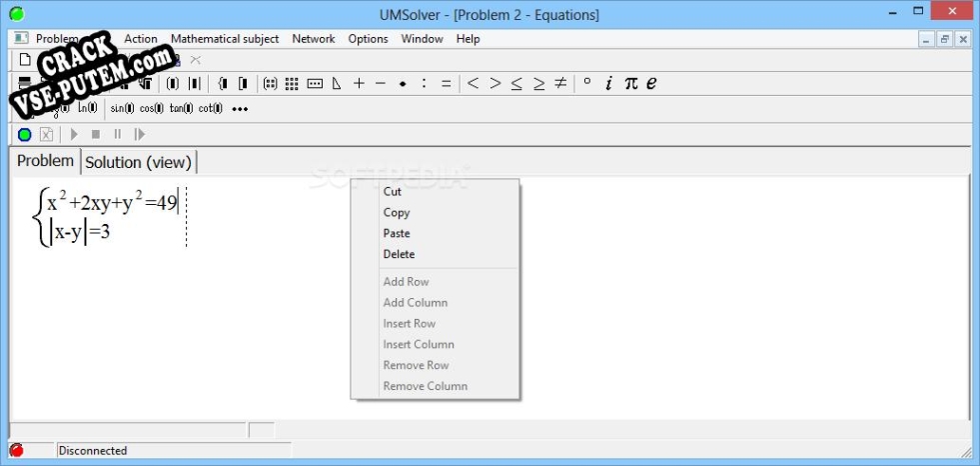
Task: Open the Action menu
Action: tap(141, 39)
